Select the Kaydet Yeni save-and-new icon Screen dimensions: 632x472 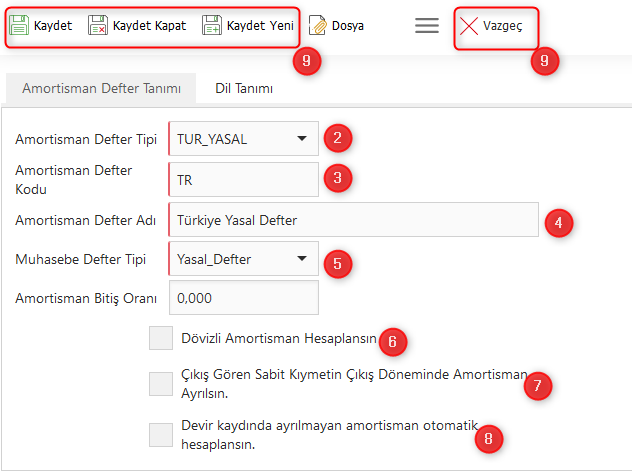click(x=212, y=26)
